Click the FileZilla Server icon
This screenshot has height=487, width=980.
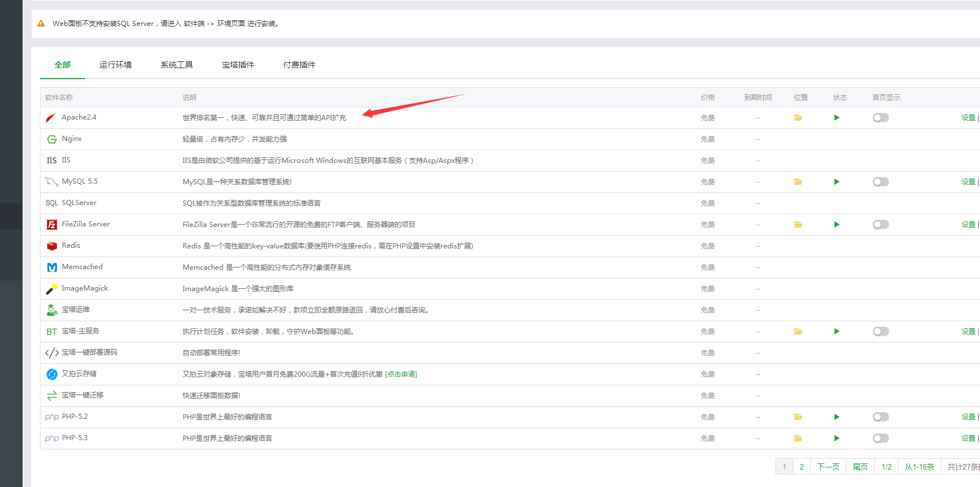point(52,225)
